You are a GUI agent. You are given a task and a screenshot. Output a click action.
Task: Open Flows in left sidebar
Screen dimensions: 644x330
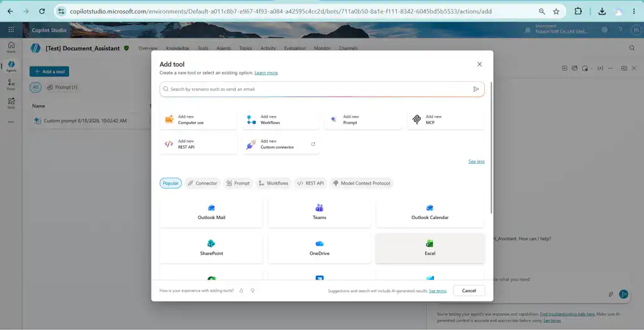11,85
